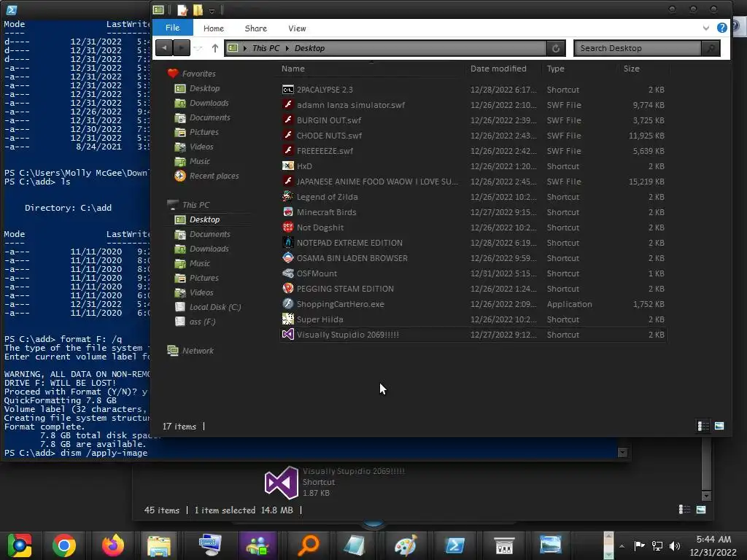The image size is (747, 560).
Task: Open Local Disk (C:) in sidebar
Action: click(215, 307)
